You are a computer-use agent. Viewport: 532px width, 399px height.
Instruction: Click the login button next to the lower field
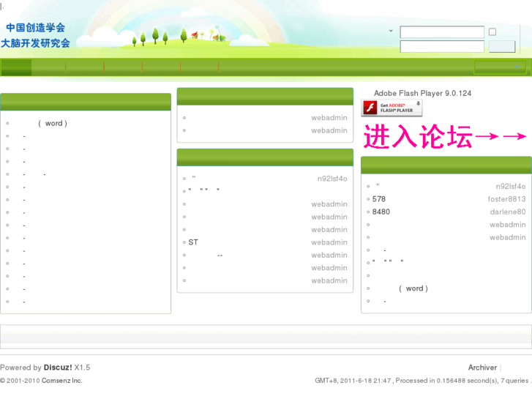(x=502, y=47)
